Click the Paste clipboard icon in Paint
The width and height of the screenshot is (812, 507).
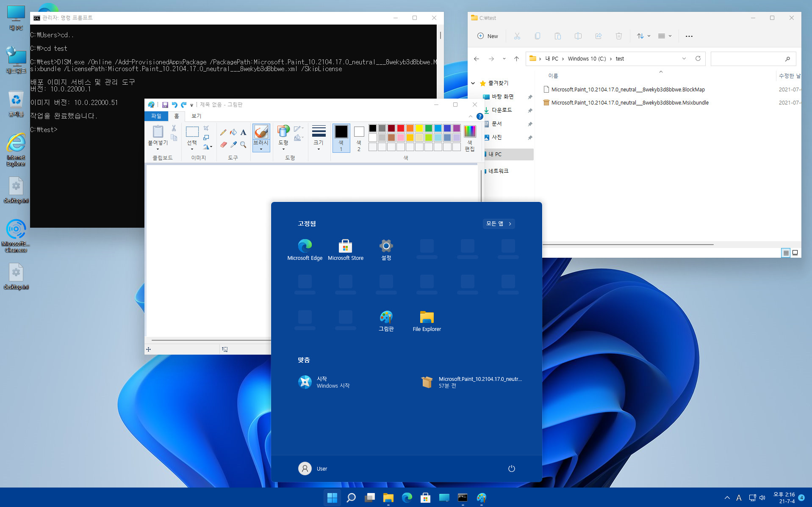pos(158,132)
